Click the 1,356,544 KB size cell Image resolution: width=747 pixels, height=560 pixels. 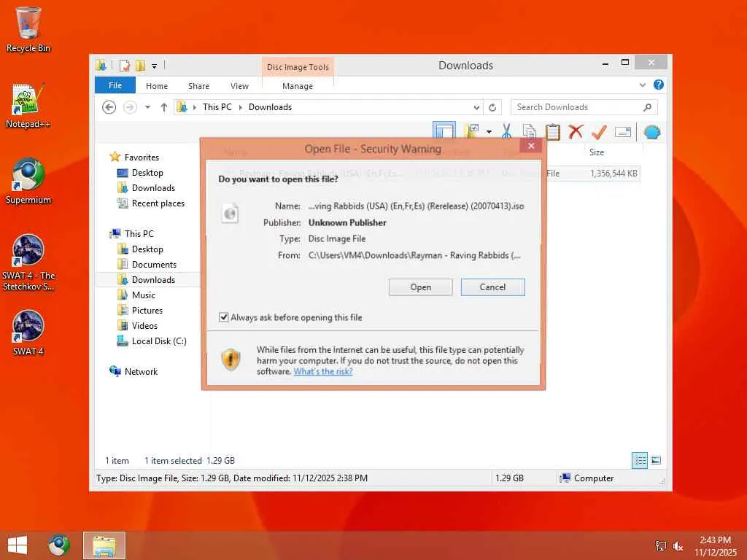614,174
